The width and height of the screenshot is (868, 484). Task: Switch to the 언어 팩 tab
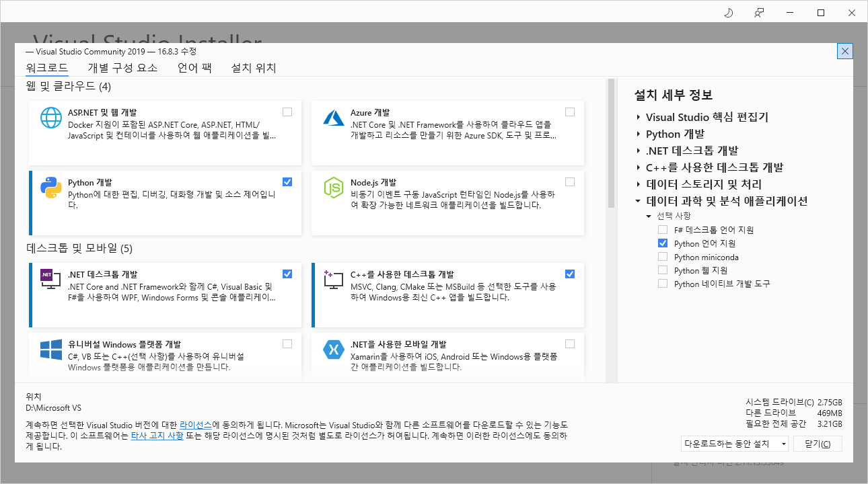[x=194, y=68]
